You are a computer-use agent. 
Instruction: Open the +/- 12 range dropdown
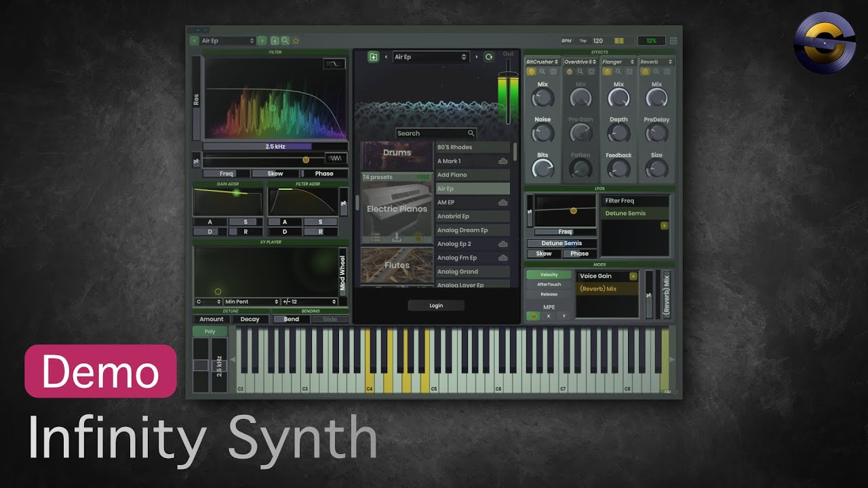(x=309, y=302)
